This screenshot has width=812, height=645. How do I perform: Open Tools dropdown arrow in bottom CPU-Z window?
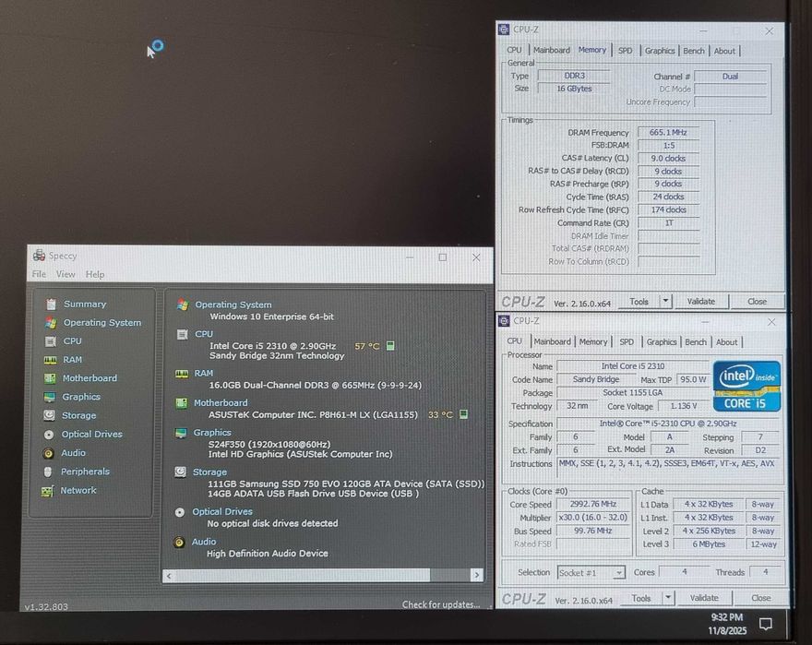tap(668, 598)
